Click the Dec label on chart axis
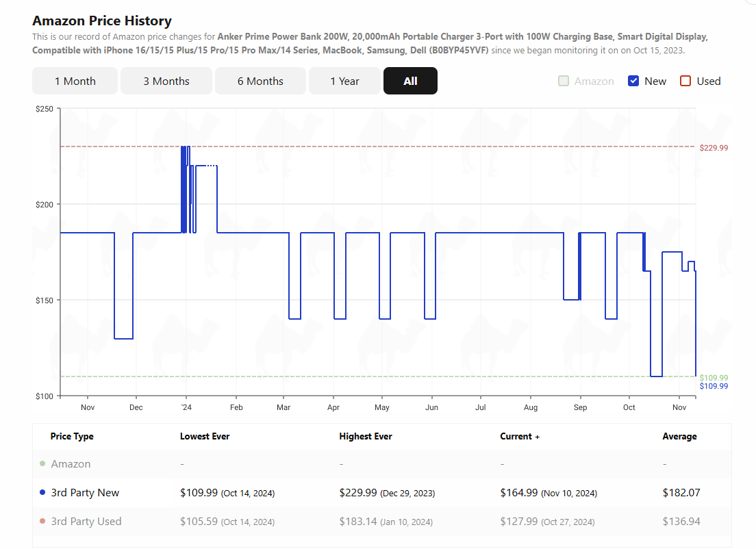The image size is (756, 549). point(136,407)
